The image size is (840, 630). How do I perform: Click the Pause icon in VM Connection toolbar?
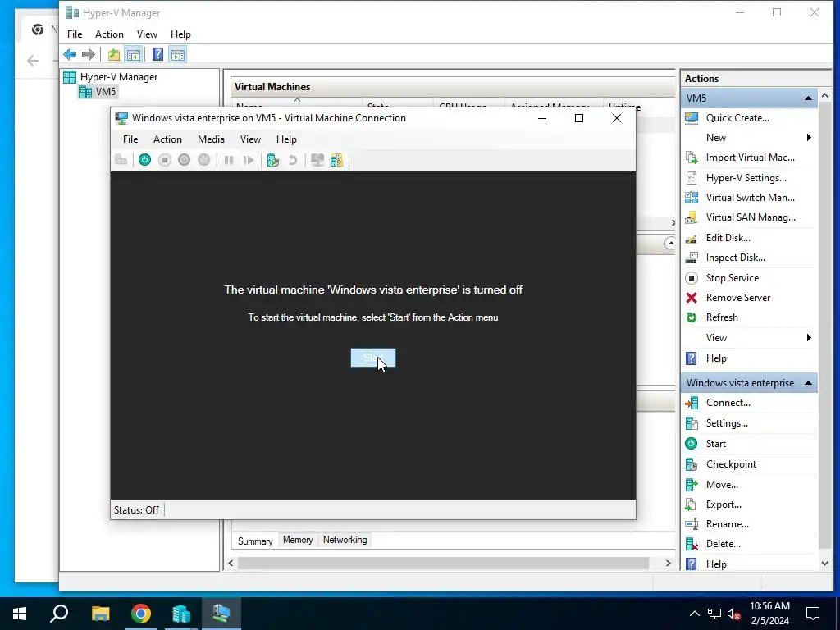point(229,160)
